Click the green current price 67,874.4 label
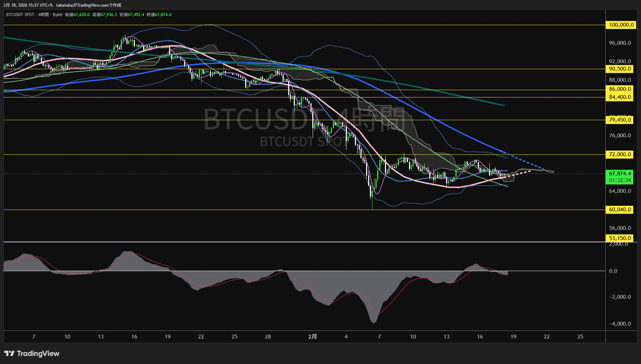 point(620,174)
